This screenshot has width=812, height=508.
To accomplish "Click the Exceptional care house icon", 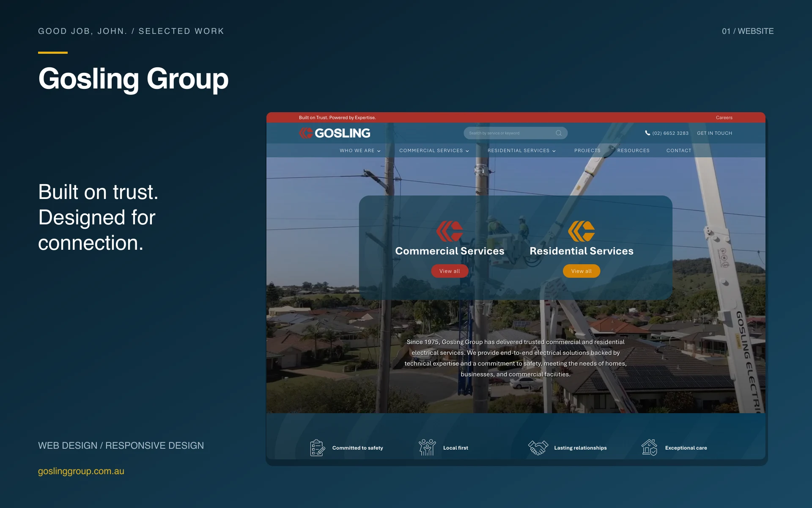I will [649, 447].
